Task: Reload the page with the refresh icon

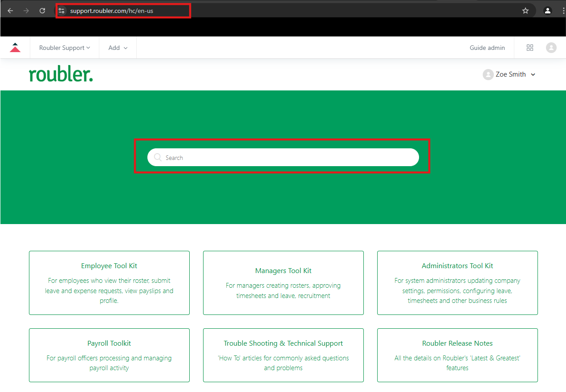Action: click(x=42, y=11)
